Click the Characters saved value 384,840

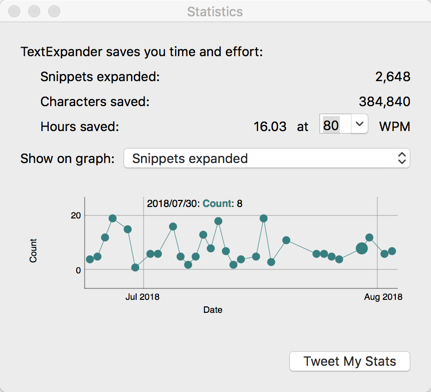(384, 102)
